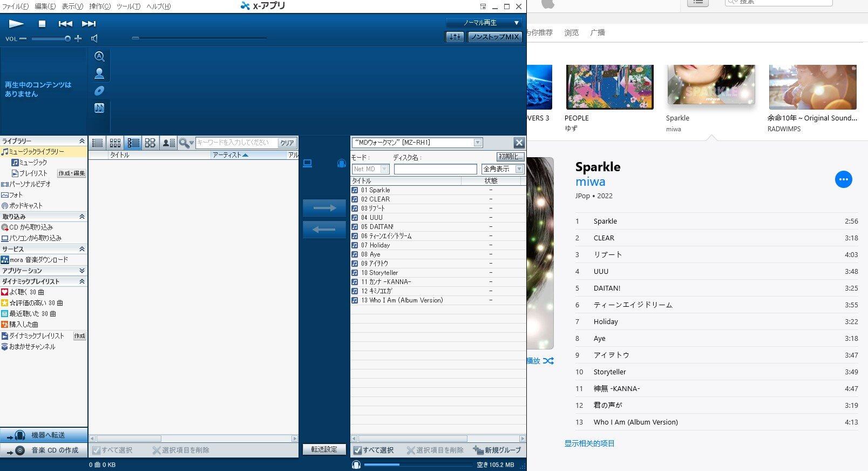Adjust the volume slider
The height and width of the screenshot is (471, 868).
tap(51, 38)
